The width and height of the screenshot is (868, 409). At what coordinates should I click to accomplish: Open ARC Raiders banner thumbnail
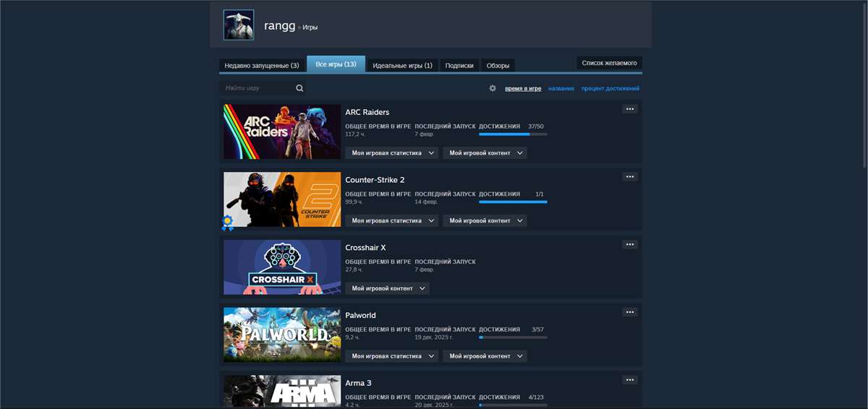(282, 132)
